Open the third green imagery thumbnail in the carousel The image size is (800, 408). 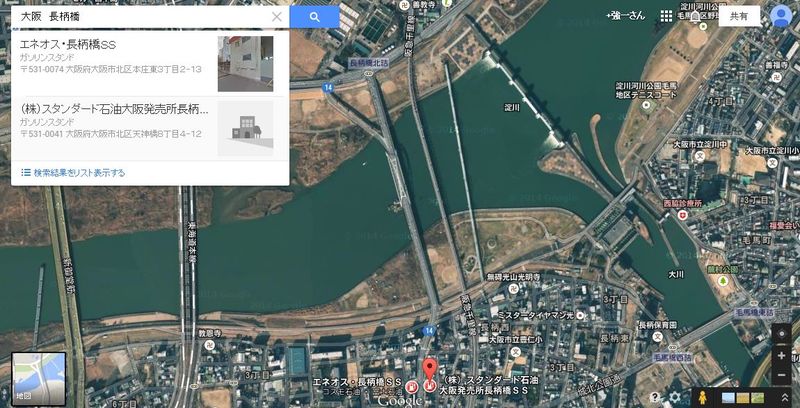(758, 398)
